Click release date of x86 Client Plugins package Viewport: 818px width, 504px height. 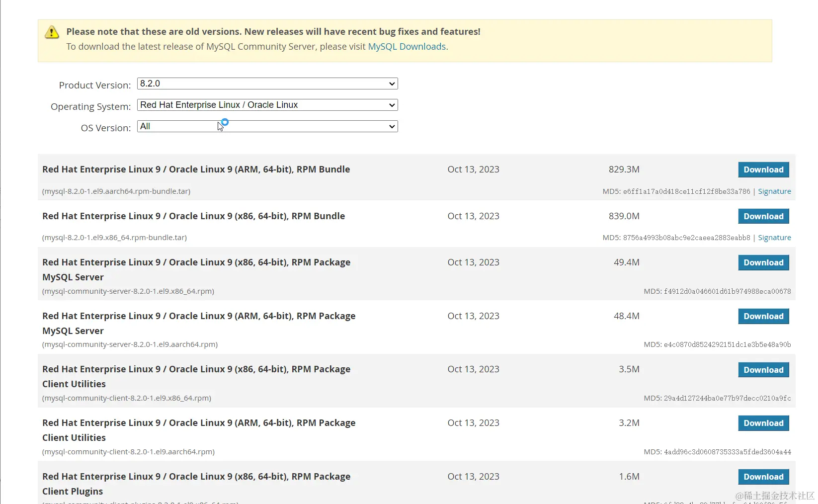[473, 477]
